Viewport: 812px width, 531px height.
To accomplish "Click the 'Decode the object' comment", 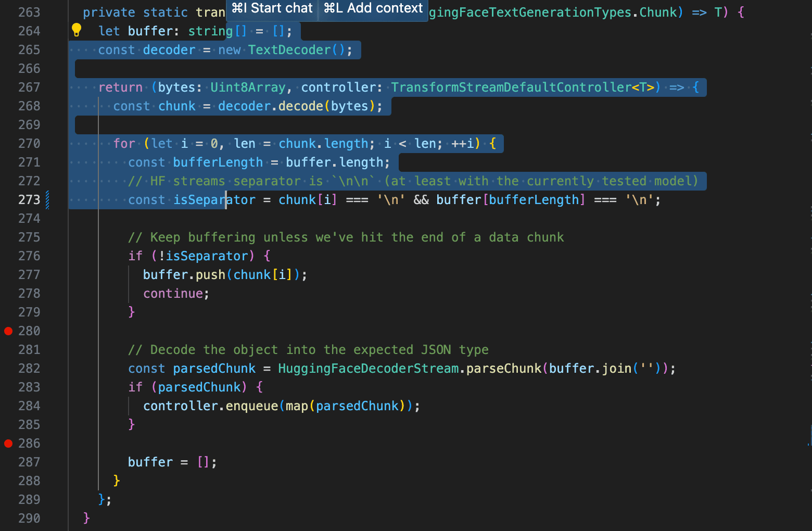I will pos(308,350).
